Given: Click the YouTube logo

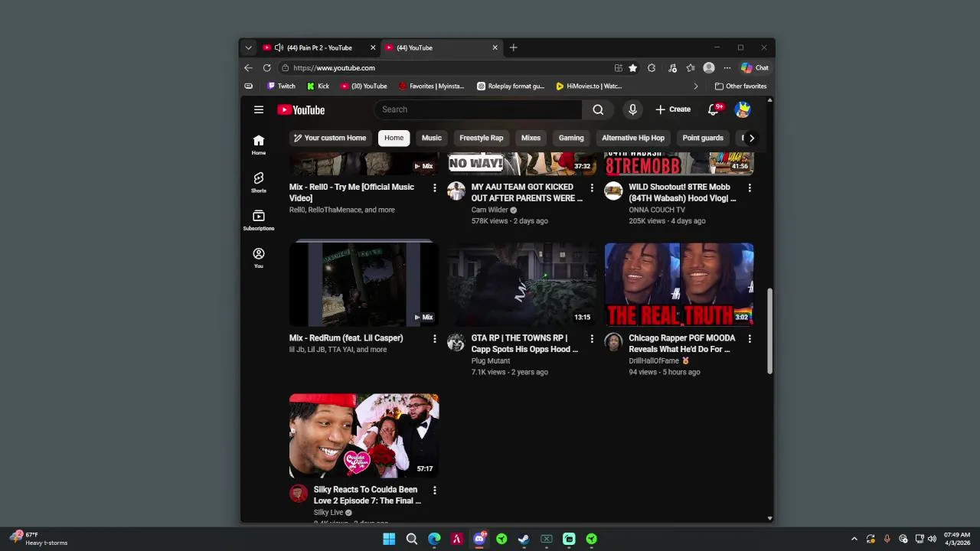Looking at the screenshot, I should 301,109.
